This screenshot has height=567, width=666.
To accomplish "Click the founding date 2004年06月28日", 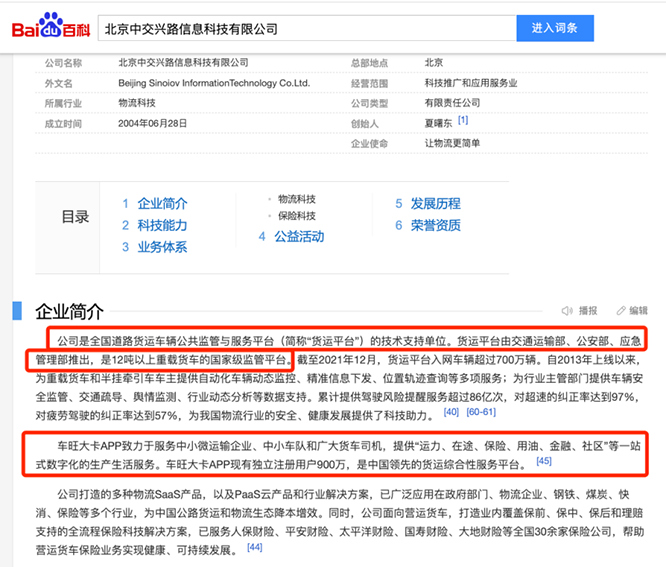I will (152, 124).
